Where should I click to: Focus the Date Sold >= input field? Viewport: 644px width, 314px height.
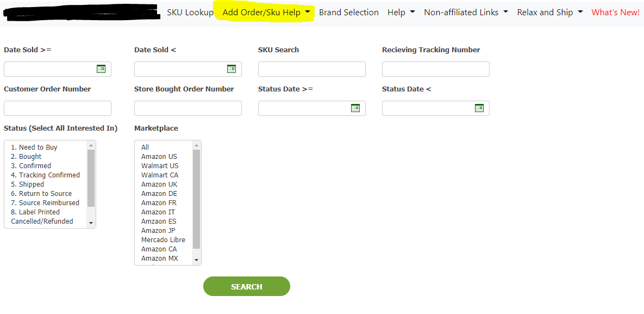click(58, 69)
